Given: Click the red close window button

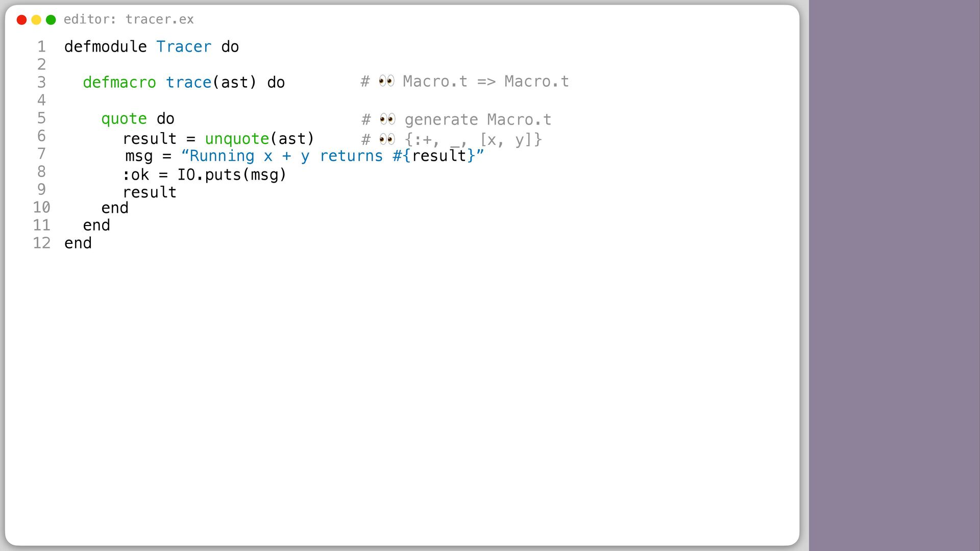Looking at the screenshot, I should pos(21,20).
